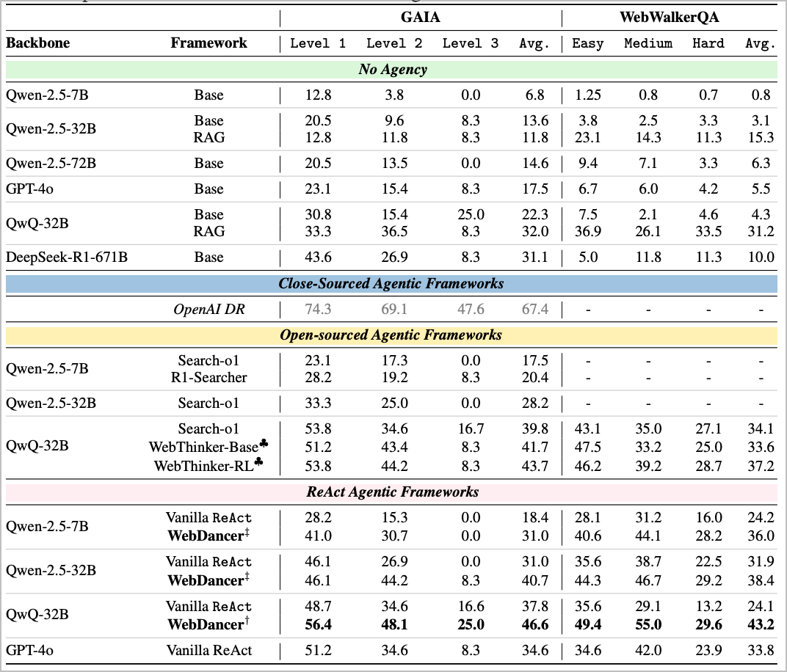
Task: Click the Open-sourced Agentic Frameworks section title
Action: coord(391,335)
